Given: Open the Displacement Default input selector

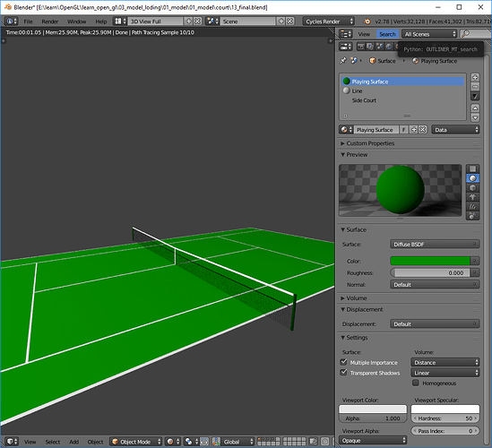Looking at the screenshot, I should (x=435, y=323).
